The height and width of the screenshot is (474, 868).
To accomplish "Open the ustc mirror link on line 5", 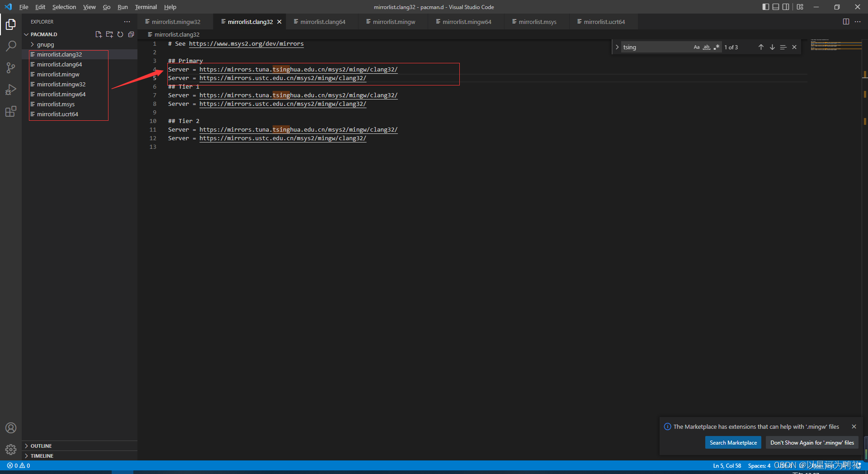I will click(283, 78).
